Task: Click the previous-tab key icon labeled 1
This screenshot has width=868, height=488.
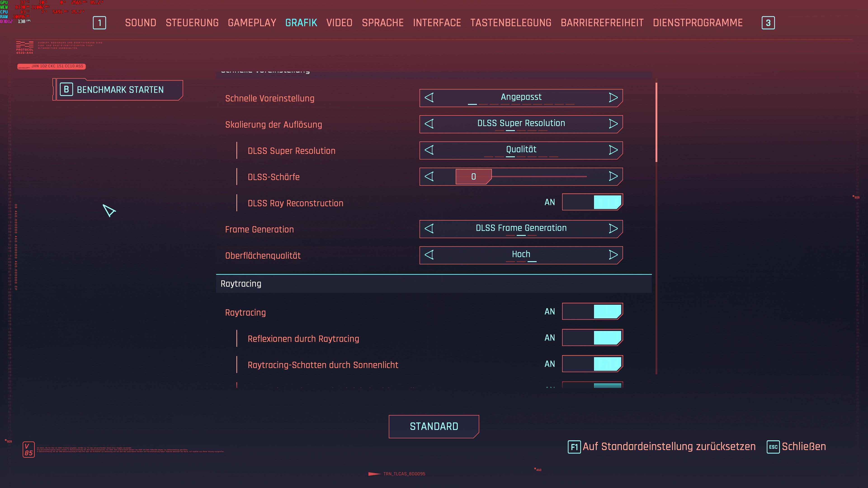Action: click(x=99, y=23)
